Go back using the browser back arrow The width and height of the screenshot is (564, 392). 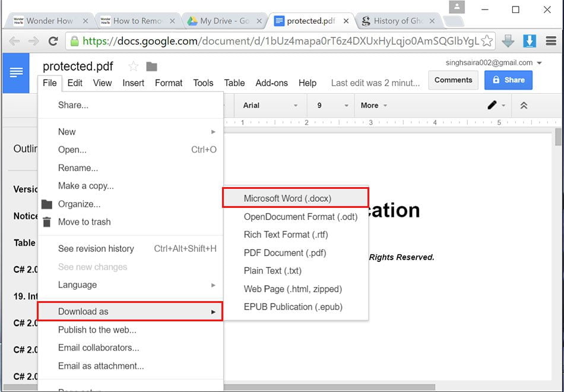(14, 41)
